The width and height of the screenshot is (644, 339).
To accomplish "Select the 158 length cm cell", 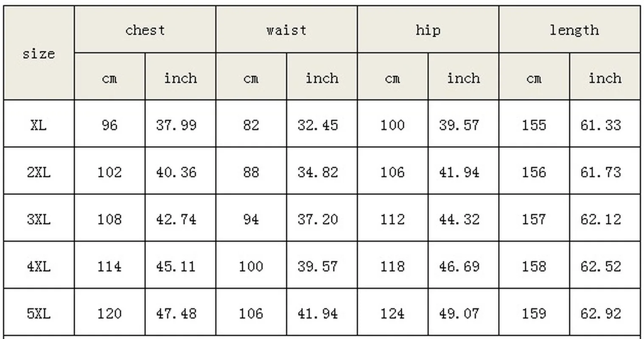I will pyautogui.click(x=534, y=265).
